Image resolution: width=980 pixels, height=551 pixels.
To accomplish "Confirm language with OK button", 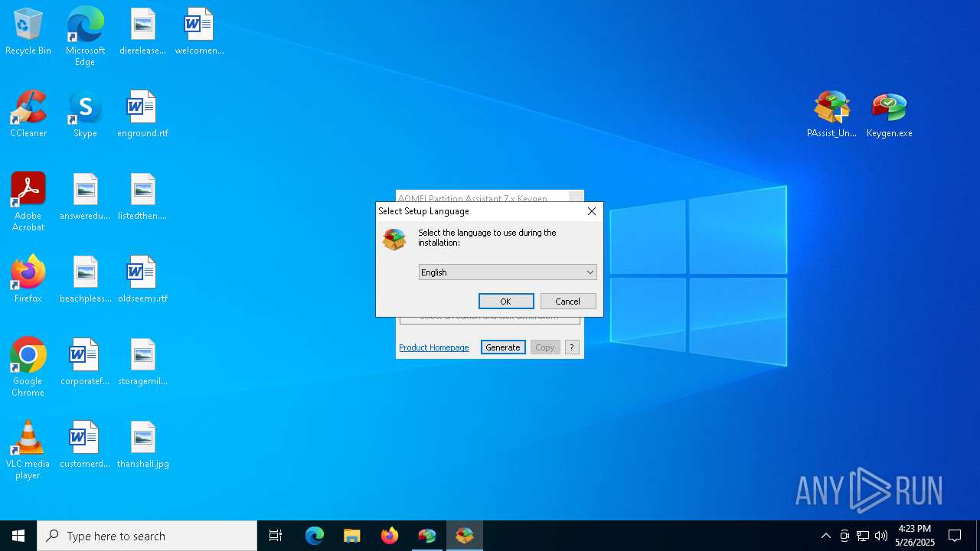I will coord(506,302).
